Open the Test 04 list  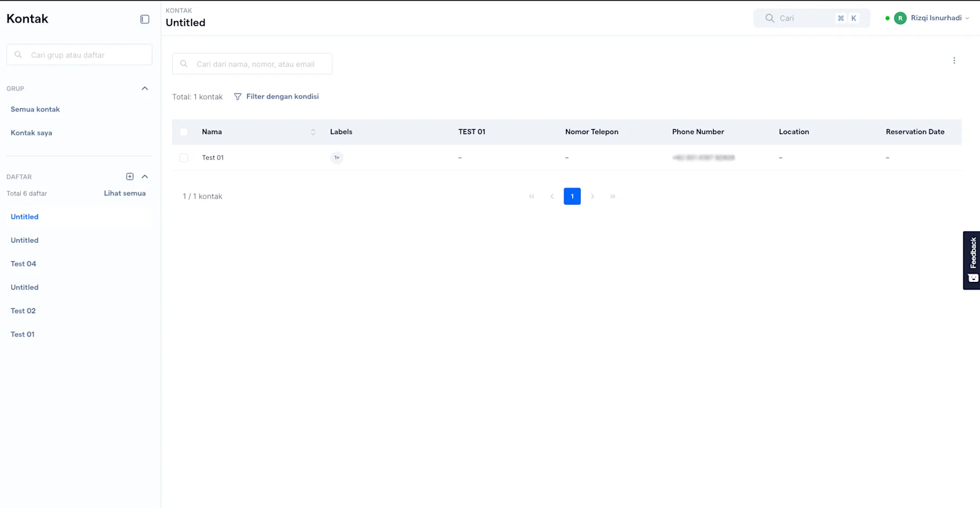click(23, 264)
